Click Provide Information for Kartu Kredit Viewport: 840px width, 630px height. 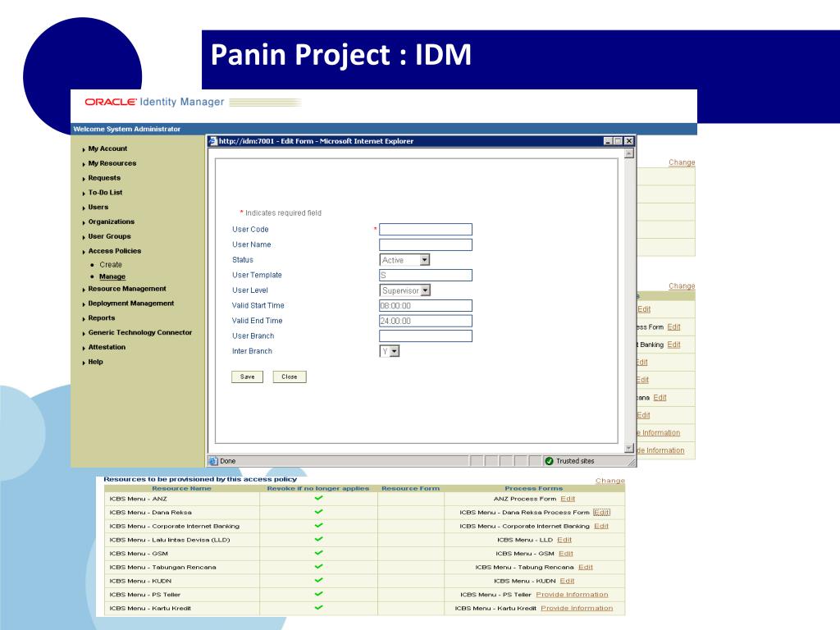click(x=577, y=609)
